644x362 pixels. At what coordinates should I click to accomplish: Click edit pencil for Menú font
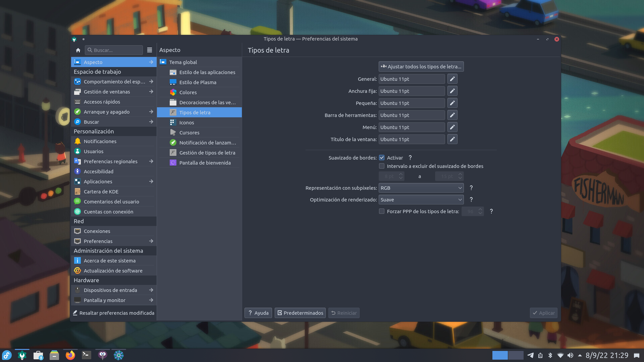coord(452,127)
